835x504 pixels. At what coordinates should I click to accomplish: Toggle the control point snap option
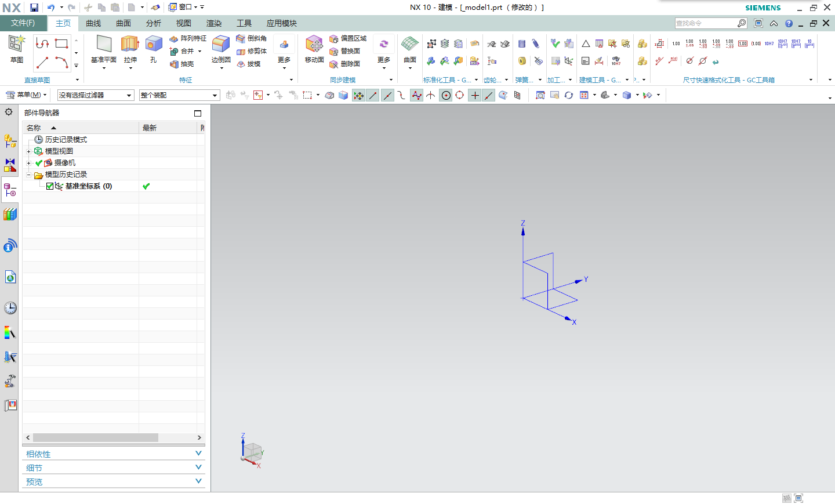(401, 95)
